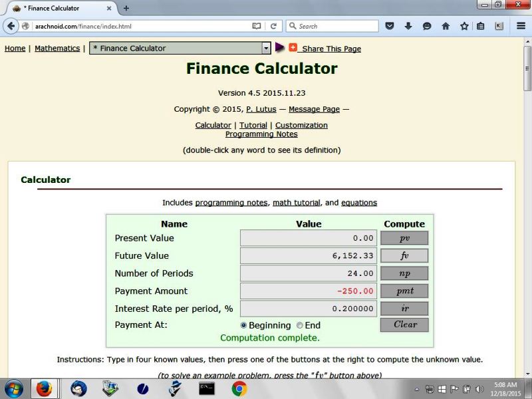Go back with the browser back arrow

tap(11, 26)
